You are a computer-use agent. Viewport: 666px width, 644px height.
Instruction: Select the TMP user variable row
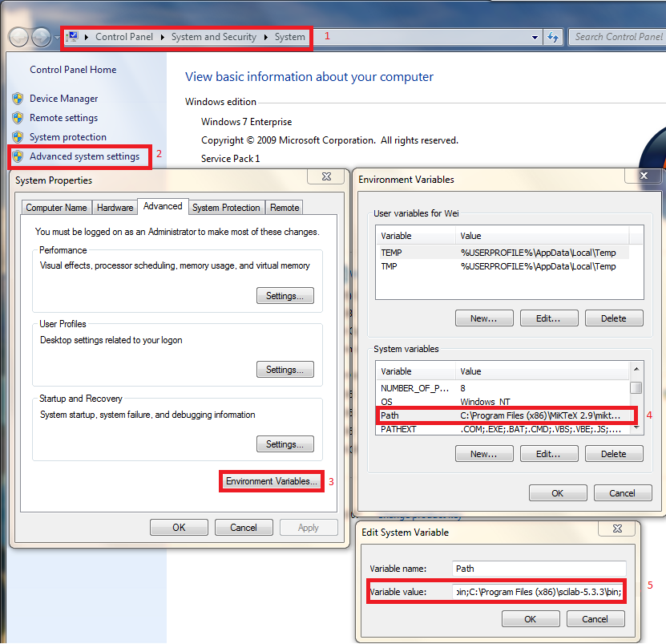503,266
